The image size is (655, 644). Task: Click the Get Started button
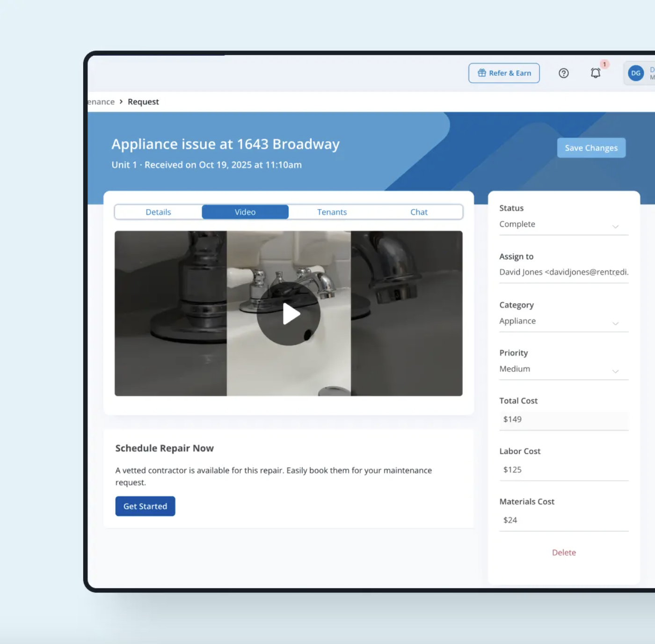point(146,506)
